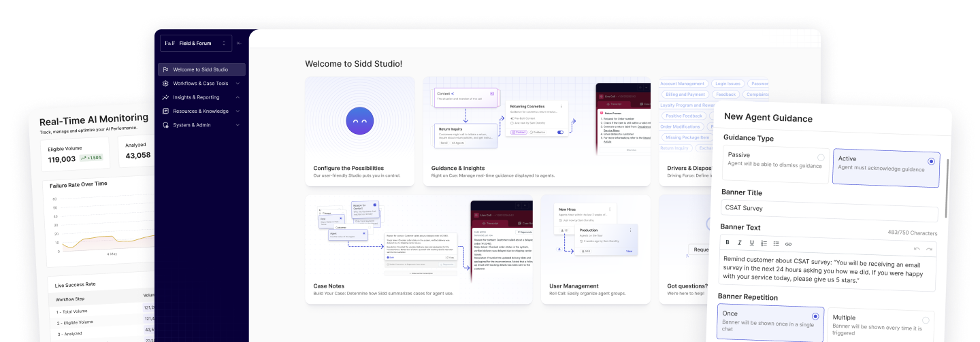Screen dimensions: 980x342
Task: Click the 483/750 Characters counter
Action: (912, 233)
